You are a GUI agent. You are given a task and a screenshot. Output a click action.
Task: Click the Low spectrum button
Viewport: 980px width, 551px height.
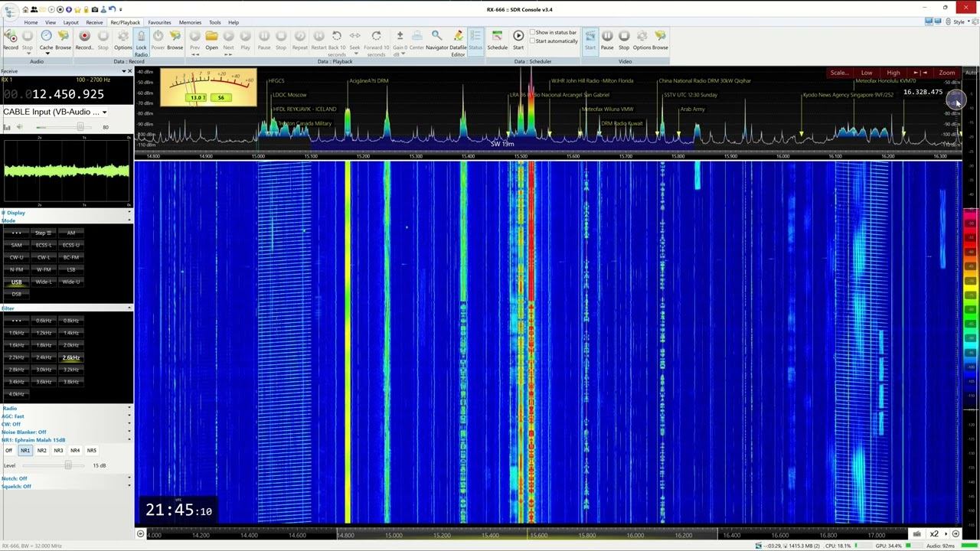(x=867, y=73)
